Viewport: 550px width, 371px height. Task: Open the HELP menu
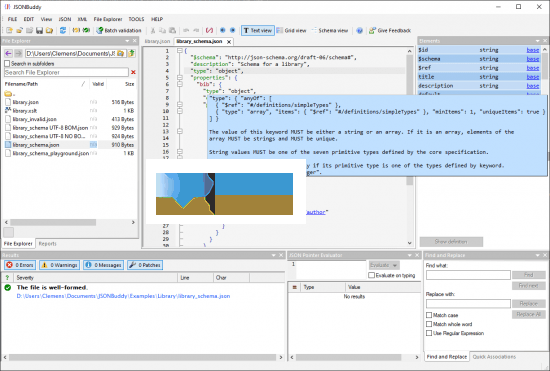click(x=157, y=19)
